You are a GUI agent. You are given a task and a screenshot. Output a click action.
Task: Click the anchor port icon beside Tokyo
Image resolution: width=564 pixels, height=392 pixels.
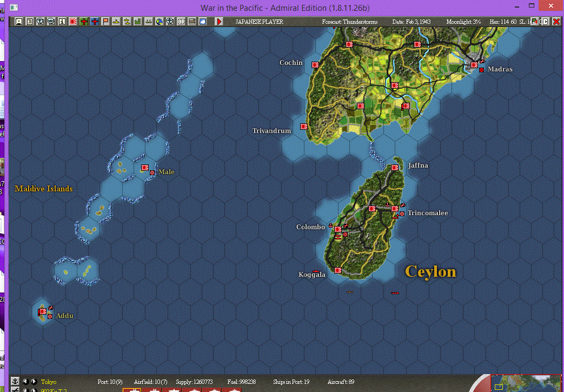15,381
